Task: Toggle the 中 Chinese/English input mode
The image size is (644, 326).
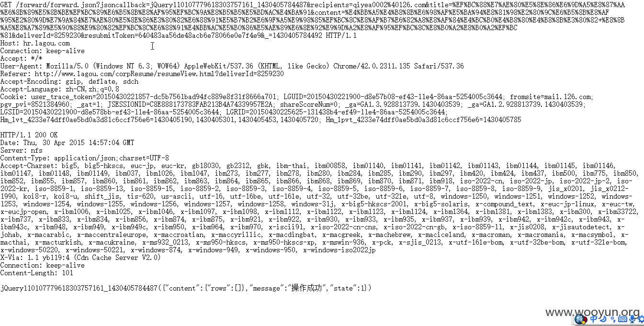Action: 594,319
